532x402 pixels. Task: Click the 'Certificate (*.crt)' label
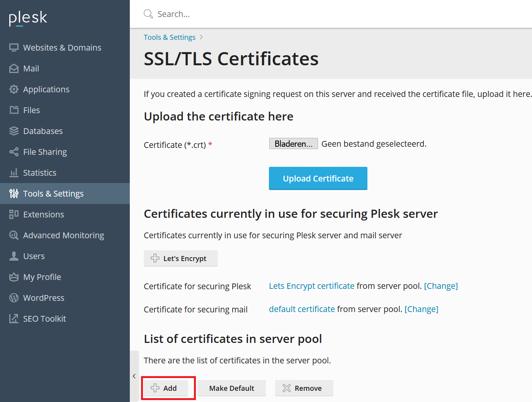(x=175, y=145)
